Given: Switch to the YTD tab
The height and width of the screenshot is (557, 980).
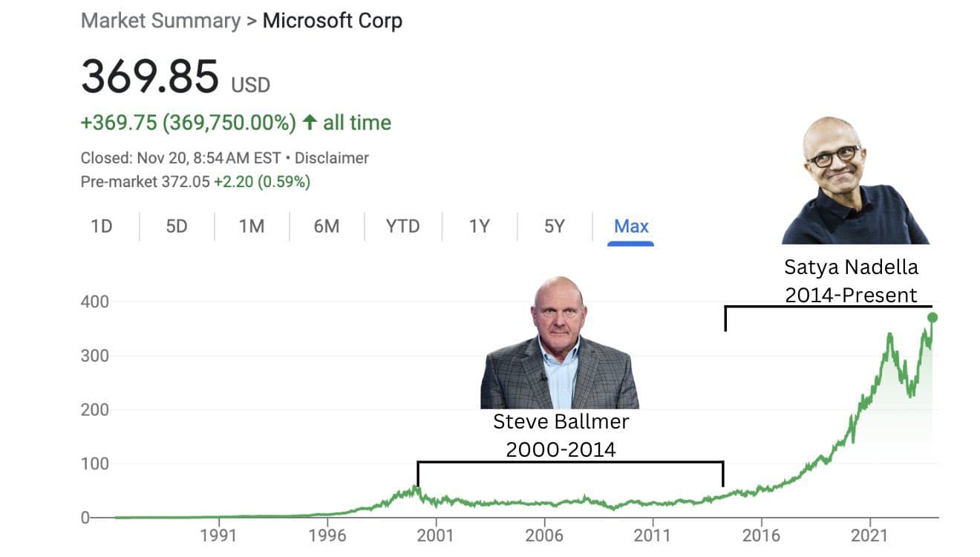Looking at the screenshot, I should 402,227.
